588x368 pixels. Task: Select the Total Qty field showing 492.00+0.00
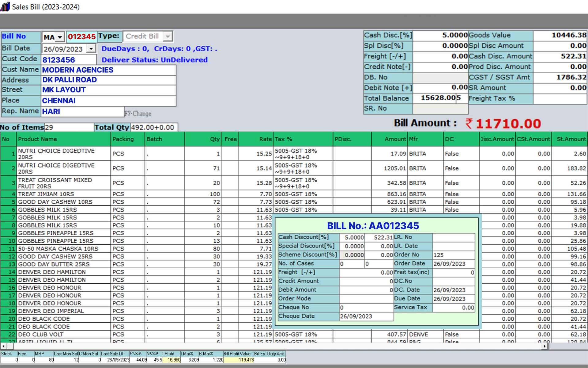[x=153, y=127]
